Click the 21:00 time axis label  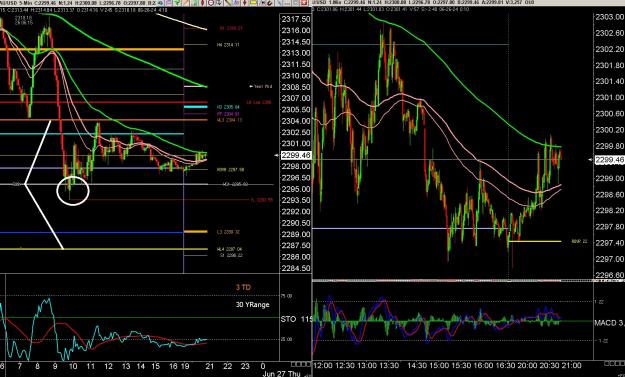(x=572, y=365)
